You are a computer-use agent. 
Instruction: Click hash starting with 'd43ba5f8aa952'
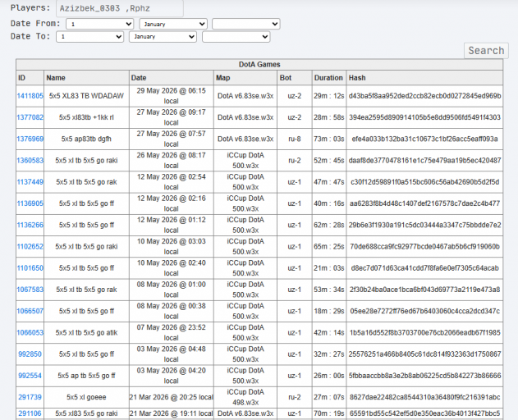coord(424,96)
